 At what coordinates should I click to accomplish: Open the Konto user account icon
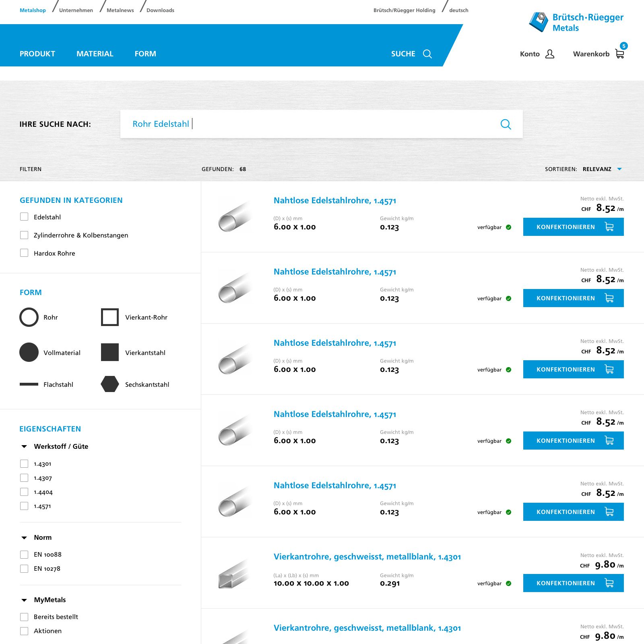pyautogui.click(x=549, y=54)
